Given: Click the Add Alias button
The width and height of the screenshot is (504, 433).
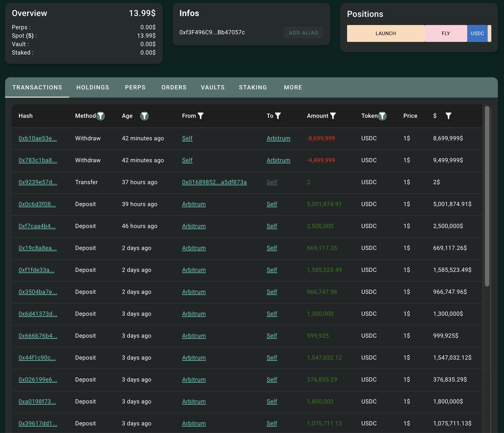Looking at the screenshot, I should click(303, 33).
